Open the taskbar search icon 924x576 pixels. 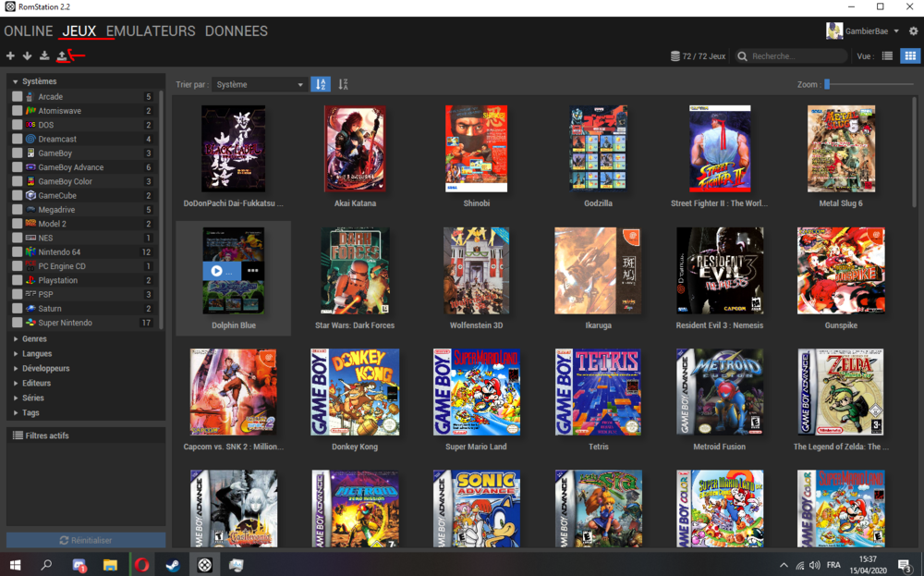(x=46, y=565)
